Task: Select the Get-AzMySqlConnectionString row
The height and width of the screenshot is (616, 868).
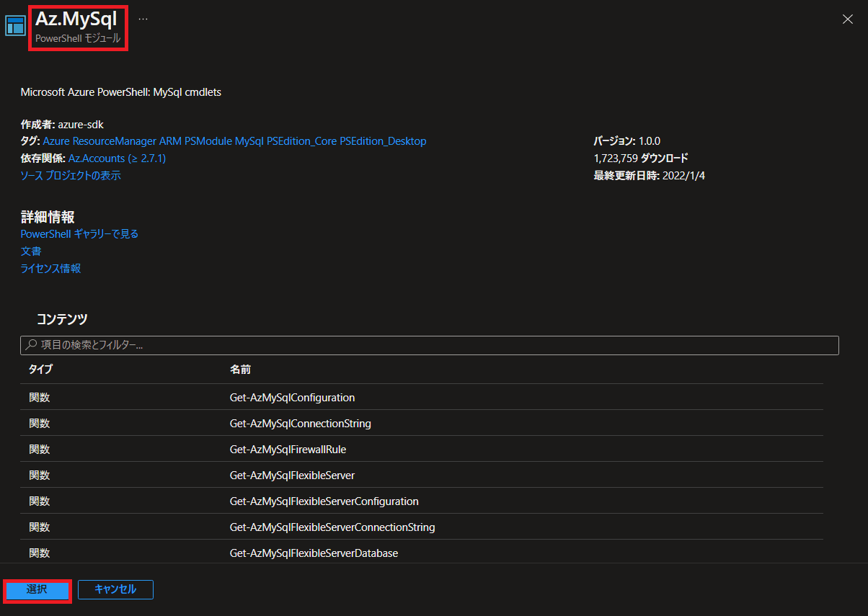Action: 422,423
